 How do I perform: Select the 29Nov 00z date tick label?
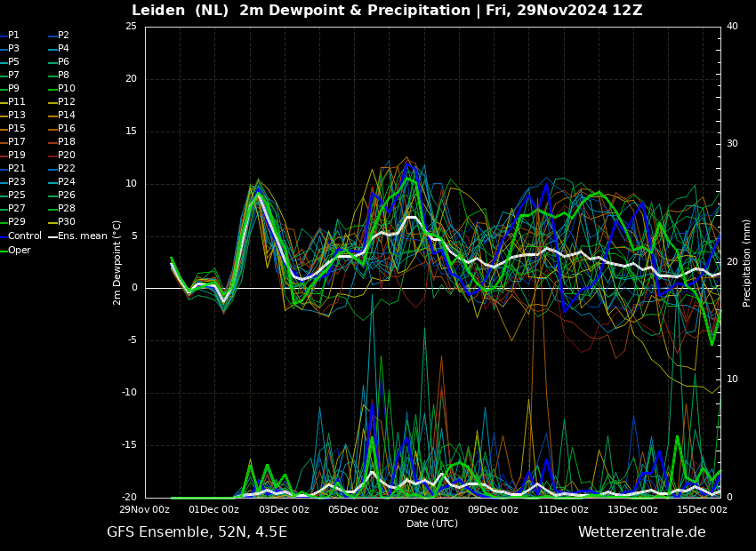pyautogui.click(x=145, y=510)
